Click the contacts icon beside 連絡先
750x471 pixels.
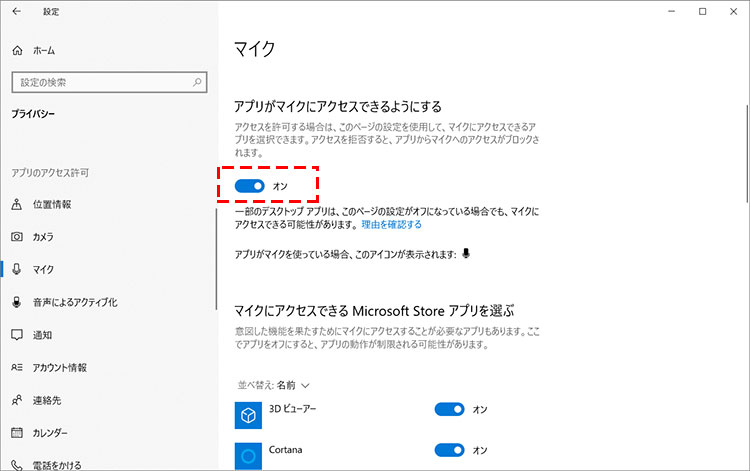(17, 400)
